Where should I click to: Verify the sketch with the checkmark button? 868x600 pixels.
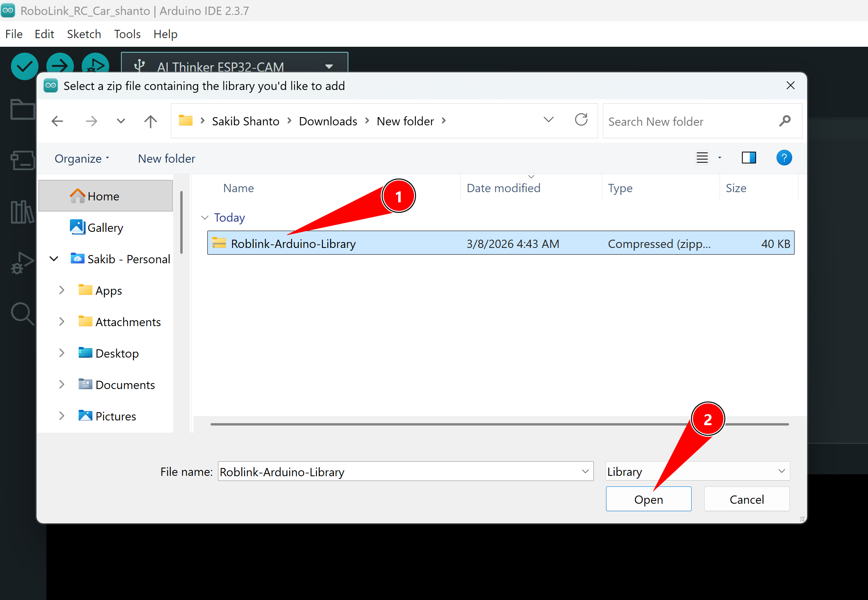pyautogui.click(x=24, y=66)
